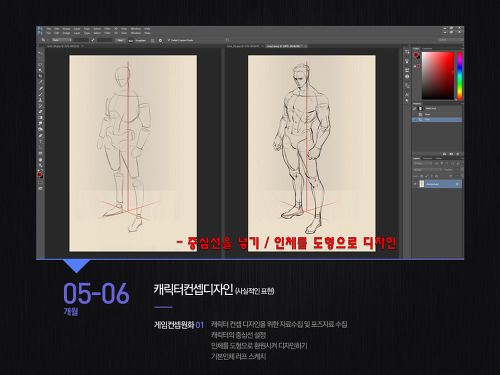Select the Gradient tool
Viewport: 500px width, 375px height.
(41, 118)
